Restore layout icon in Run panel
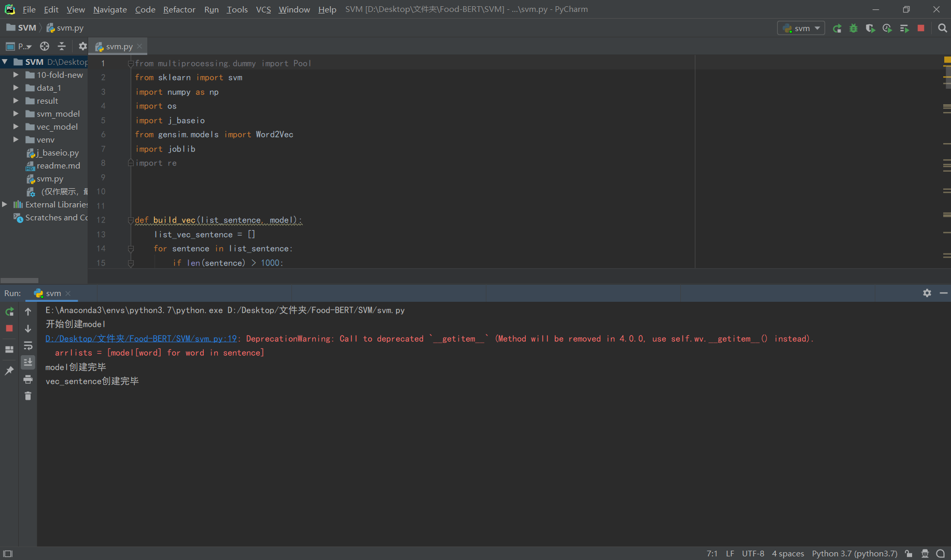 9,349
